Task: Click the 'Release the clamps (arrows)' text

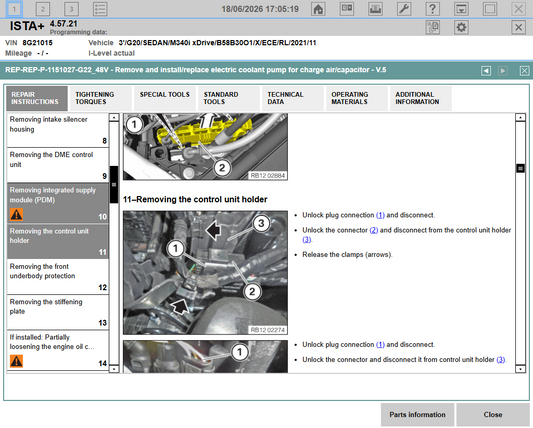Action: (x=347, y=255)
